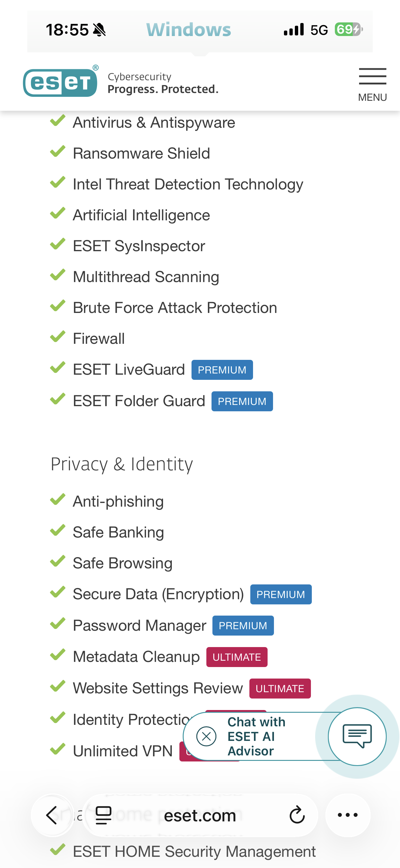Tap the ULTIMATE badge beside Website Settings Review
The height and width of the screenshot is (868, 400).
tap(280, 689)
